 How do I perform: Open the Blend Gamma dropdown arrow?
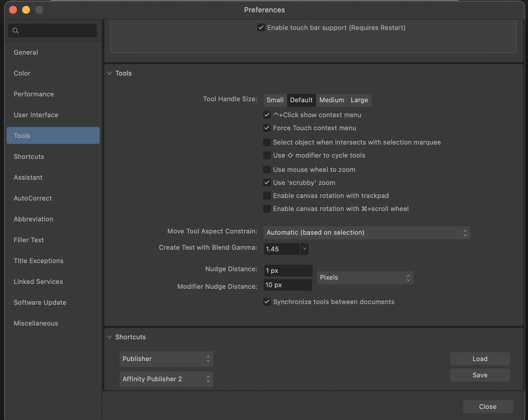(x=304, y=249)
